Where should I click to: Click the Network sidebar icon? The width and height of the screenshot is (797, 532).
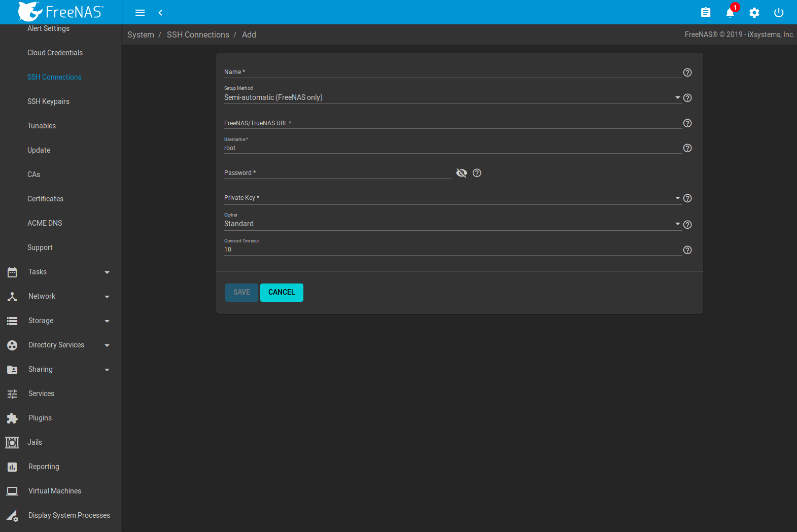pos(12,297)
